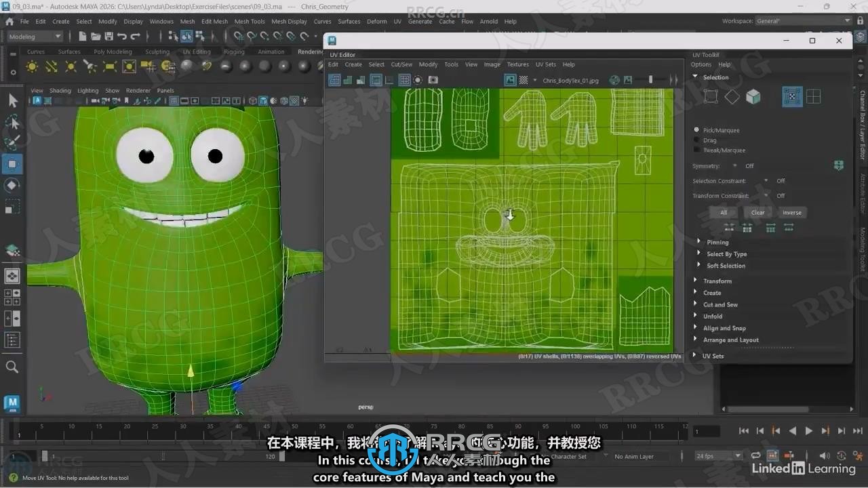Click the All selection button
The height and width of the screenshot is (488, 868).
724,212
